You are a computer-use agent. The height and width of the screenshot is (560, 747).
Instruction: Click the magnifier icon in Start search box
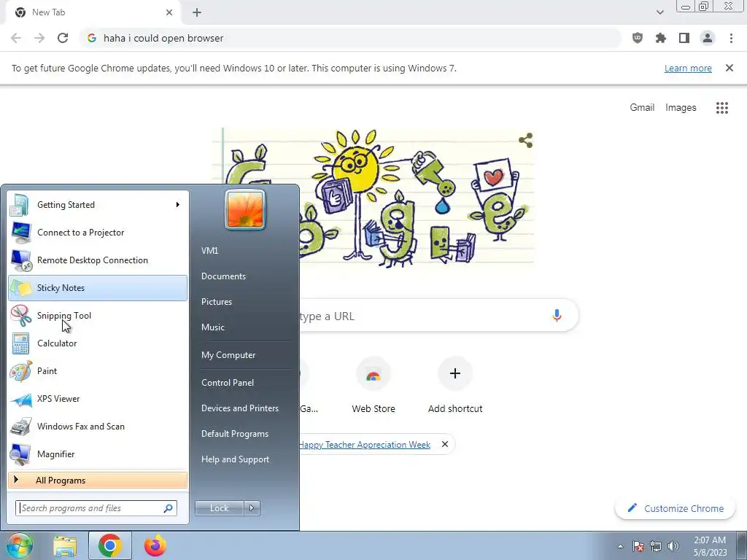pos(169,508)
